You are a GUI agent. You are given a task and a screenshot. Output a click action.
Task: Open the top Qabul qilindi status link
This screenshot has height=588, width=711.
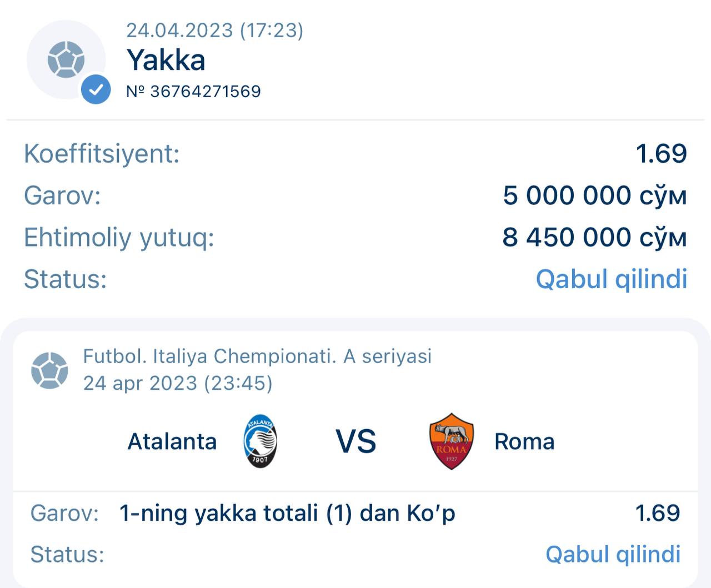pyautogui.click(x=611, y=279)
